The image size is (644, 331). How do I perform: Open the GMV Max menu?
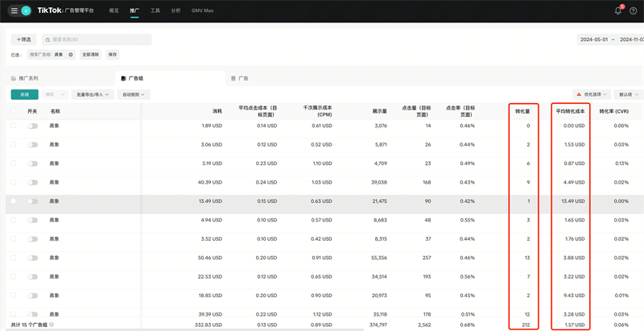[x=203, y=10]
